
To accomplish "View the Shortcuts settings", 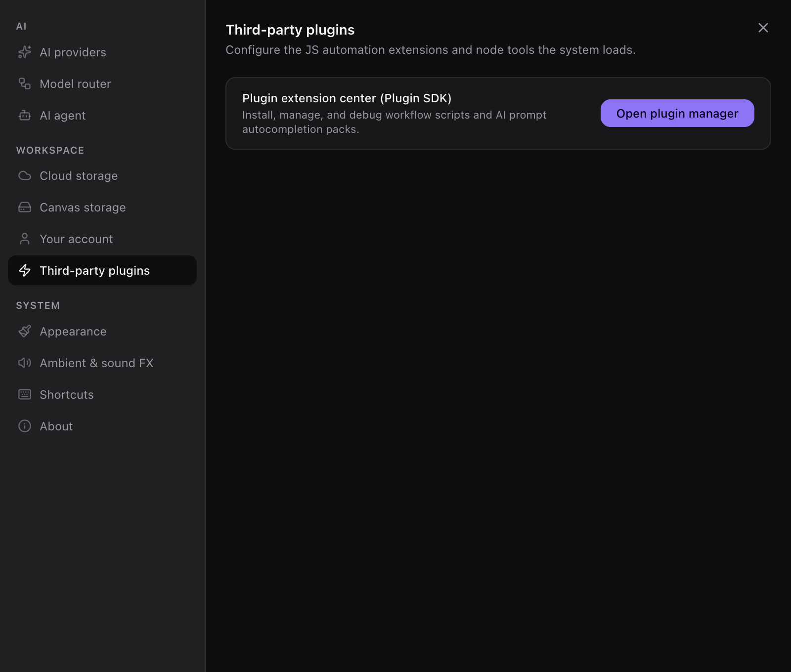I will (102, 394).
